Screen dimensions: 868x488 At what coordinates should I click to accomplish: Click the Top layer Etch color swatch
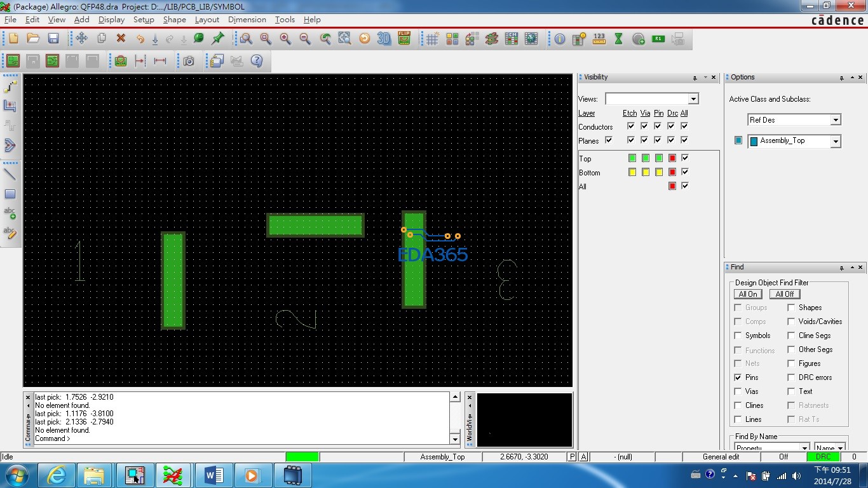coord(632,158)
